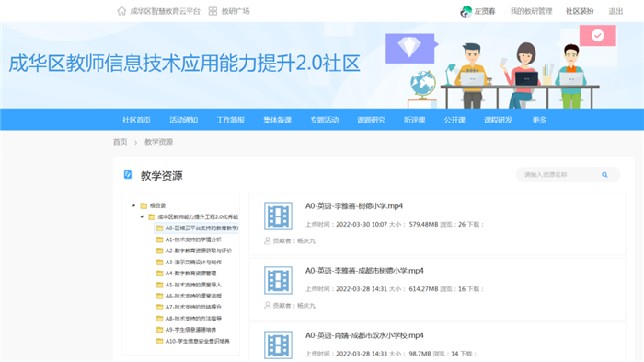644x362 pixels.
Task: Click file size 579.48MB
Action: pos(423,224)
